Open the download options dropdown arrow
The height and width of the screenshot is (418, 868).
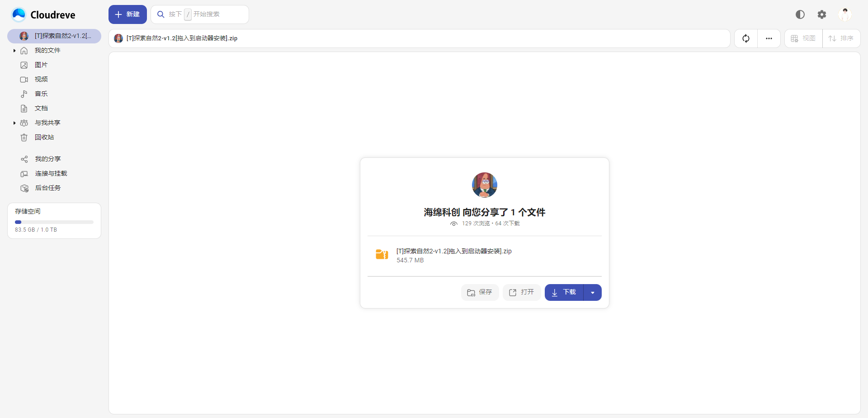[592, 293]
